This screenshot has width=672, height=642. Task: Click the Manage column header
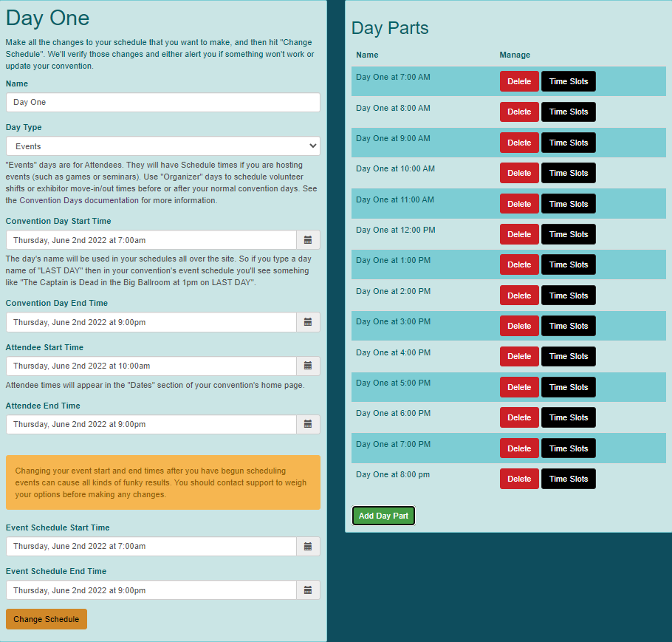click(x=515, y=55)
